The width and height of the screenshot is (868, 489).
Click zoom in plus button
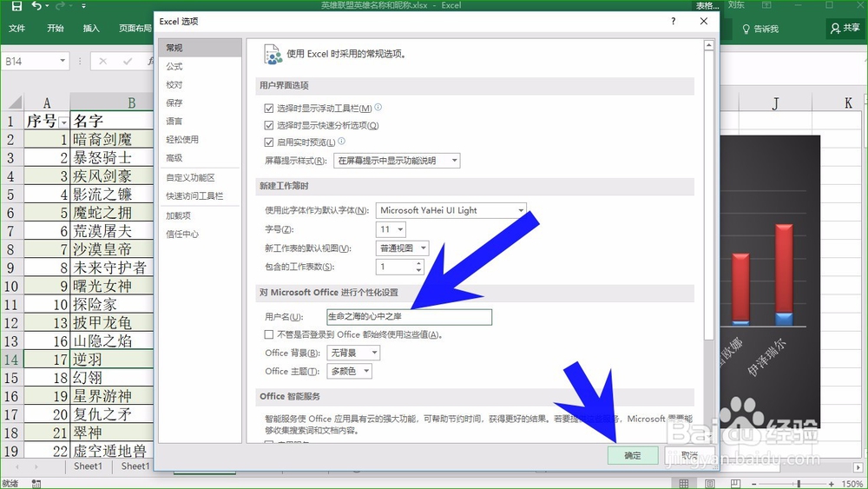(x=832, y=484)
